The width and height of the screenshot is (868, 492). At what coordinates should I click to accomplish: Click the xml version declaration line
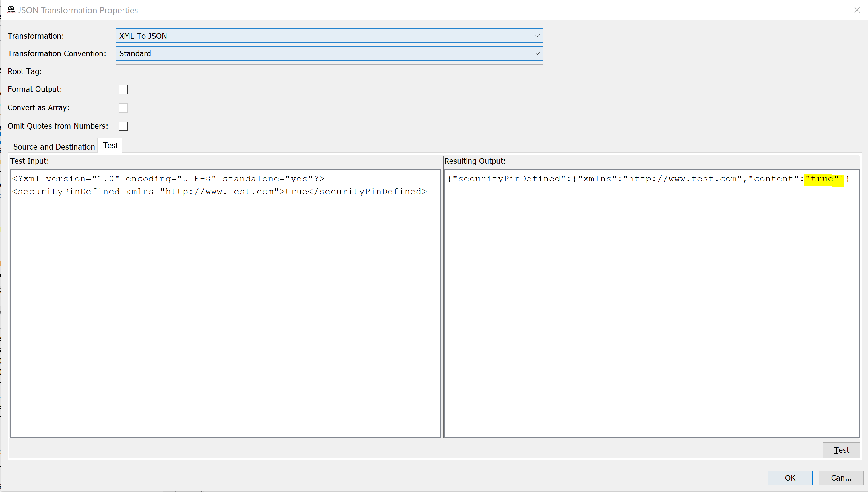[x=168, y=179]
